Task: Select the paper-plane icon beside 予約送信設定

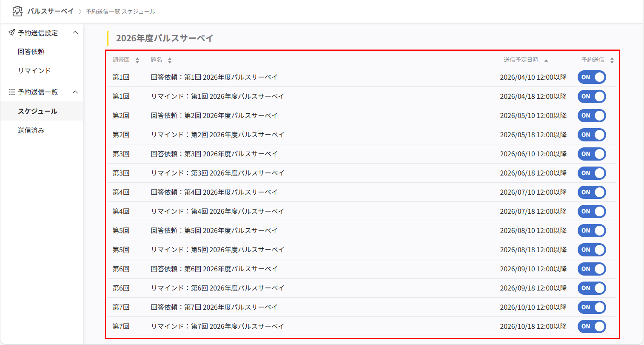Action: pyautogui.click(x=12, y=33)
